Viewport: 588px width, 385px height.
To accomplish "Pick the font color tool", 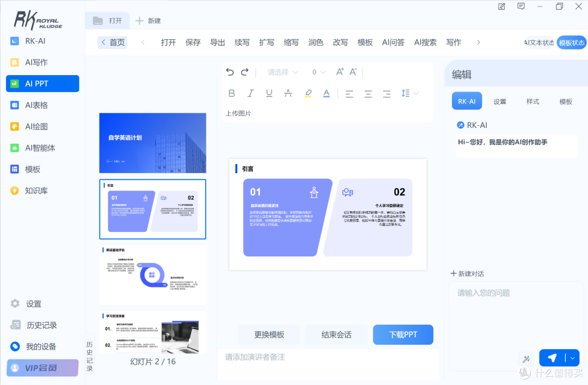I will point(326,94).
